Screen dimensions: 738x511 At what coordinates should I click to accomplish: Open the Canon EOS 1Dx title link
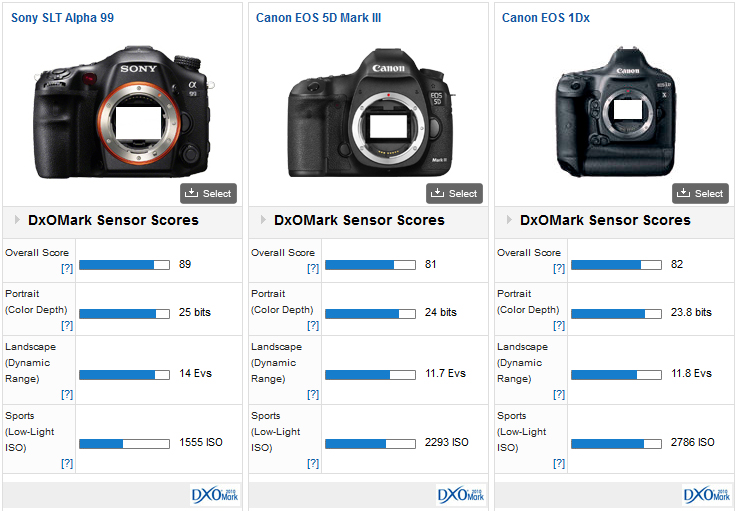(x=545, y=18)
